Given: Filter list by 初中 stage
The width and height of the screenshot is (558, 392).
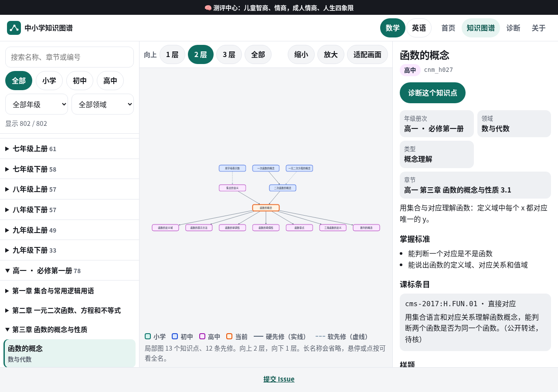Looking at the screenshot, I should (80, 81).
